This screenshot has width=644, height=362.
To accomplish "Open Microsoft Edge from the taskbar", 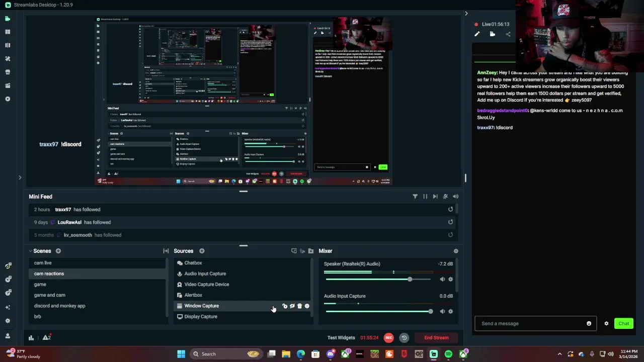I will [301, 354].
